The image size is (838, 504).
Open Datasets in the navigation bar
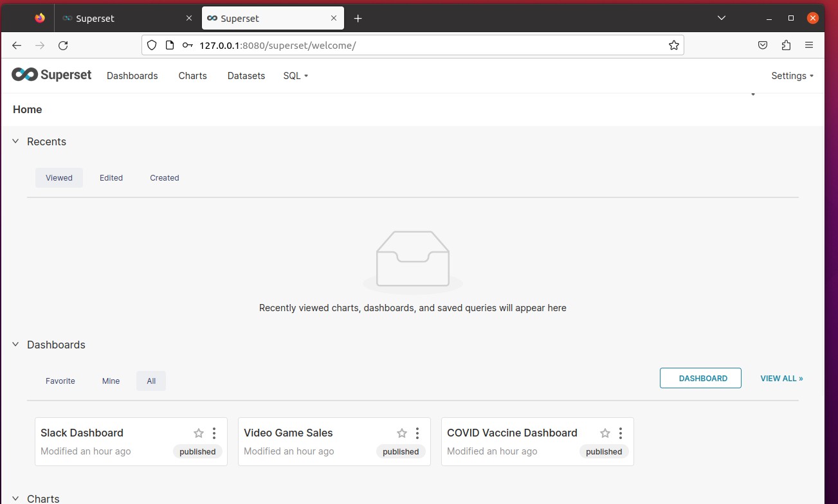[246, 76]
